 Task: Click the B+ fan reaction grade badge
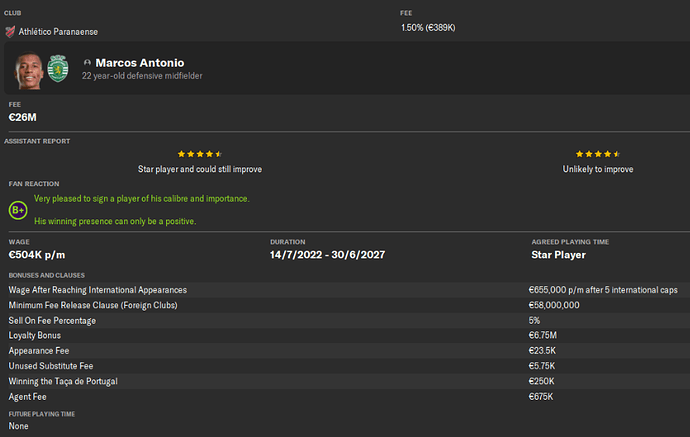(18, 210)
